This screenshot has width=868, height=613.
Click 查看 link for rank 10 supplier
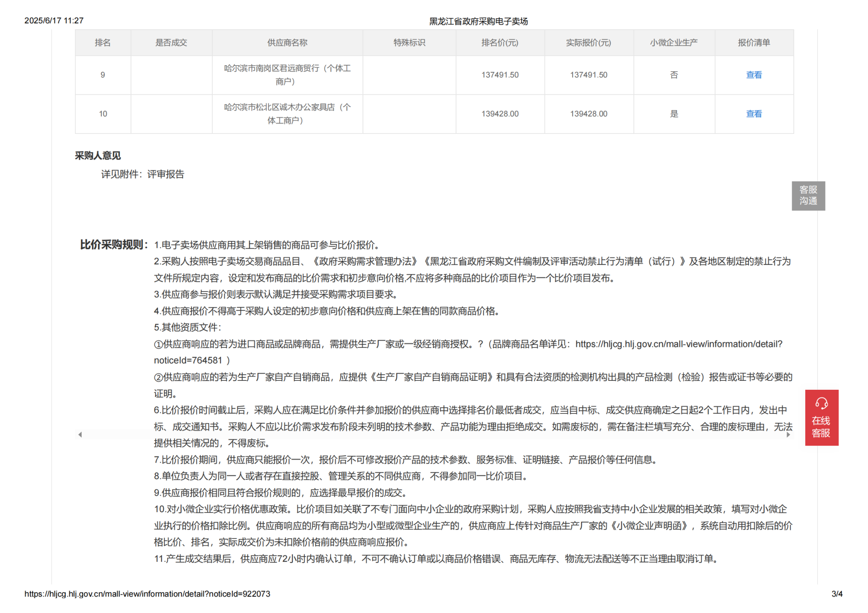coord(754,114)
